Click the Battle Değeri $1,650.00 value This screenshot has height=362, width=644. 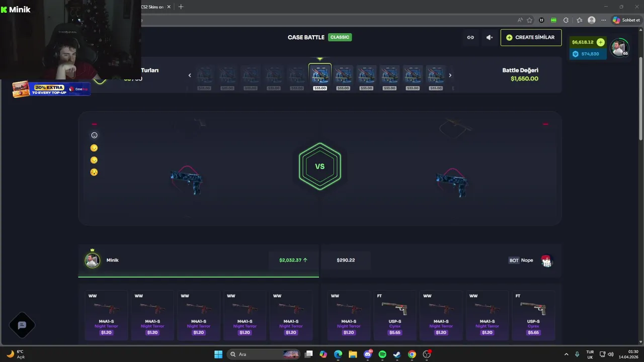[x=524, y=78]
